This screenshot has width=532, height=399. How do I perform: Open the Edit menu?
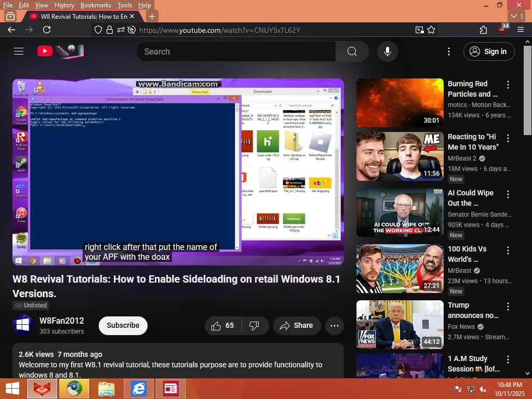click(24, 5)
